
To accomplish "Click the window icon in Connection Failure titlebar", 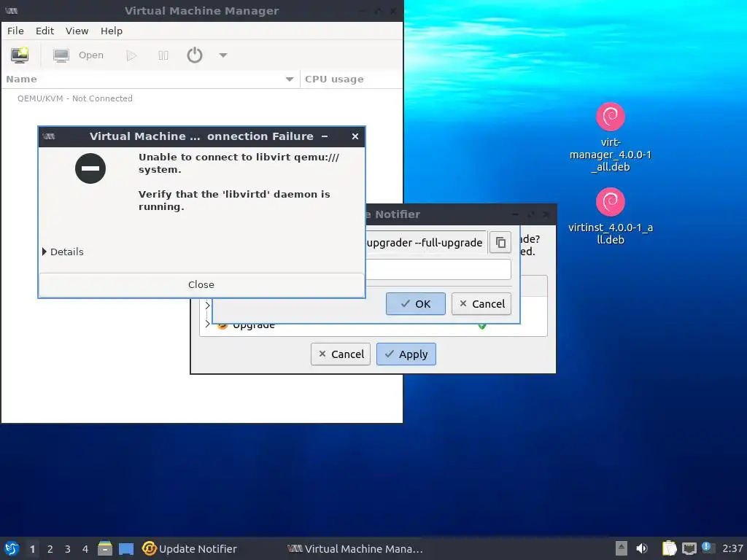I will (49, 136).
